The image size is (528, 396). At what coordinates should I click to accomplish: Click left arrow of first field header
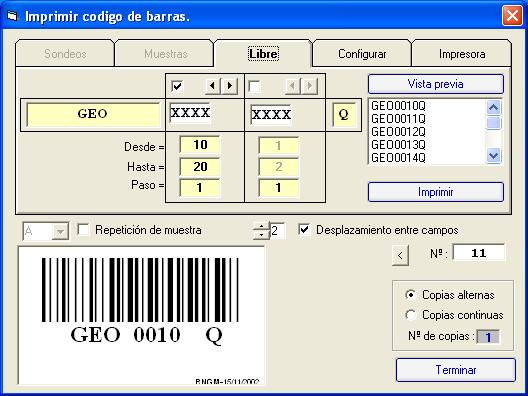213,86
